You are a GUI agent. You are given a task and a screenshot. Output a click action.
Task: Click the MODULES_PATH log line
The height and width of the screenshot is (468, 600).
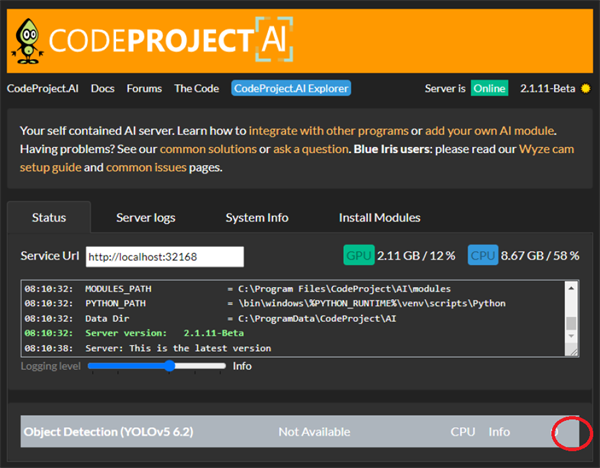point(238,289)
